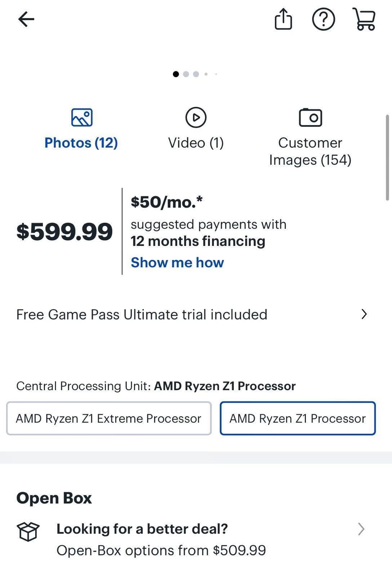392x577 pixels.
Task: Tap the Video play icon
Action: [196, 118]
